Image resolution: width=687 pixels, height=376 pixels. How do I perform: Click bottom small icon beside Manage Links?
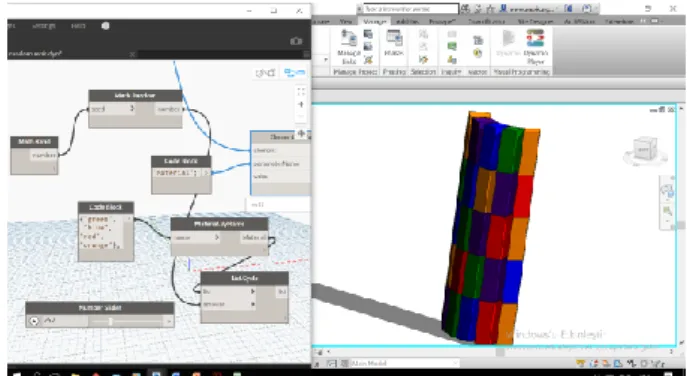pyautogui.click(x=368, y=59)
